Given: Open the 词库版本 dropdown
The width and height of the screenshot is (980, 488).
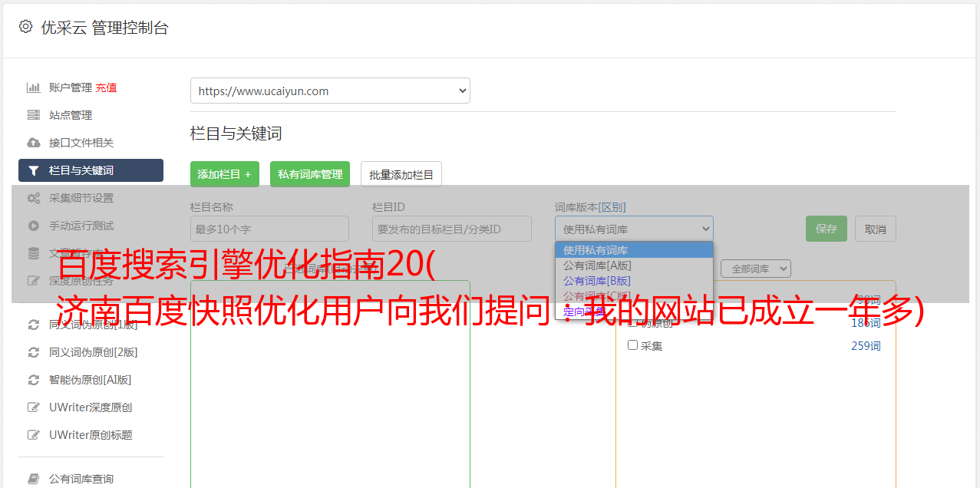Looking at the screenshot, I should point(634,229).
